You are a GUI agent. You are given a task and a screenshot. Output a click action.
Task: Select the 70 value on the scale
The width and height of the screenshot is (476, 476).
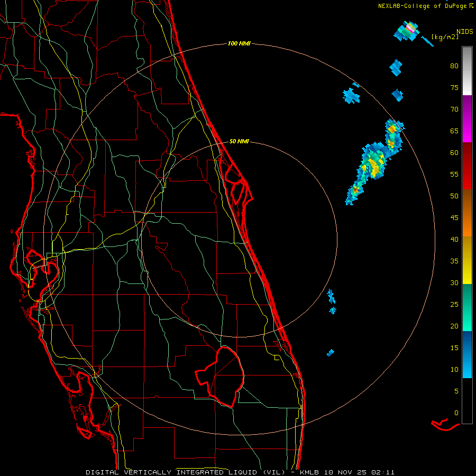(454, 109)
